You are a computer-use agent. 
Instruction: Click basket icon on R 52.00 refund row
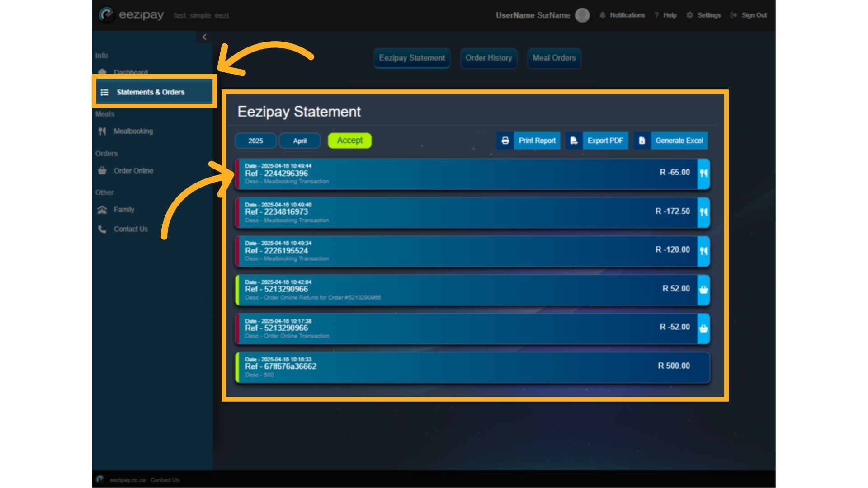[x=703, y=290]
